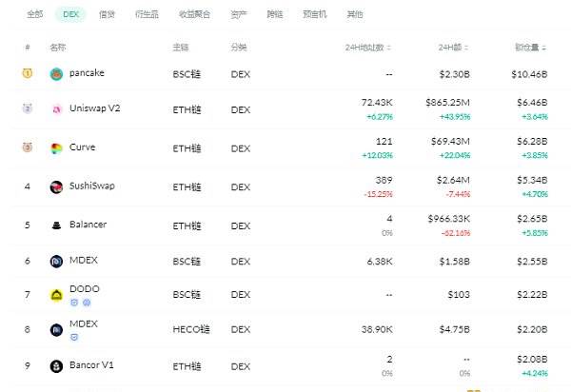Open the pancake project logo

[56, 74]
